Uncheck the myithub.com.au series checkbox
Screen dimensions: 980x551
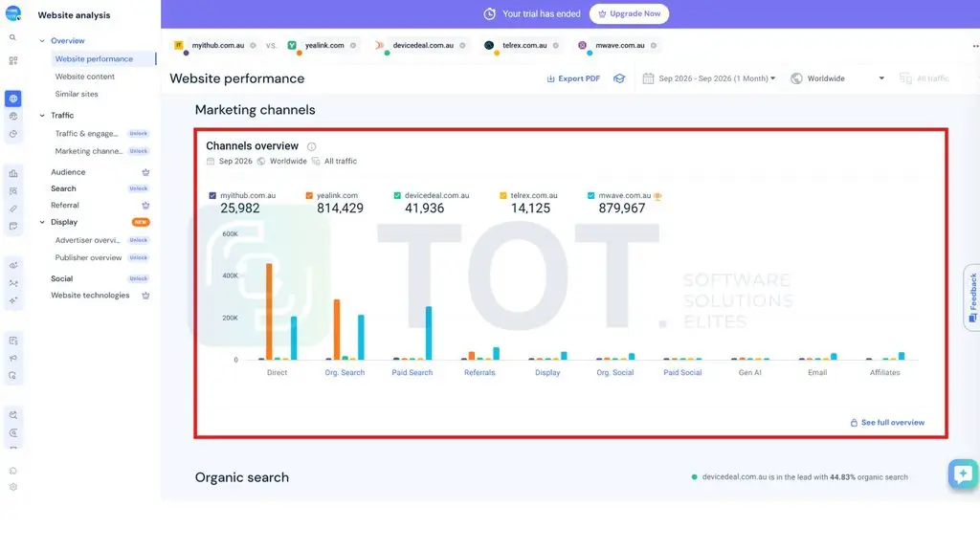[x=212, y=195]
